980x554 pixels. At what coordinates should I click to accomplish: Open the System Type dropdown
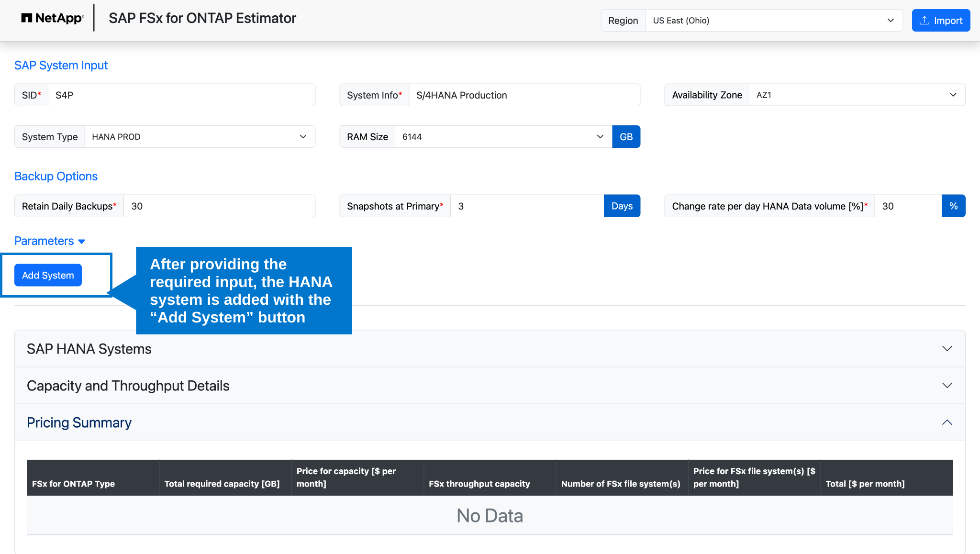click(200, 136)
